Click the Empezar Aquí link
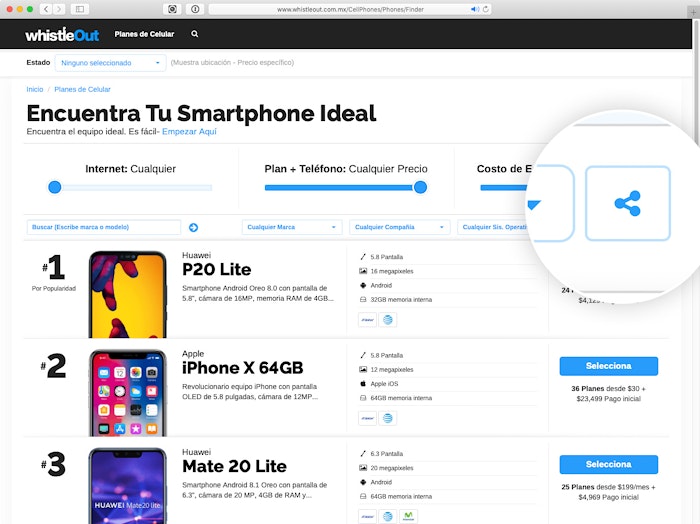The width and height of the screenshot is (700, 524). pyautogui.click(x=189, y=132)
